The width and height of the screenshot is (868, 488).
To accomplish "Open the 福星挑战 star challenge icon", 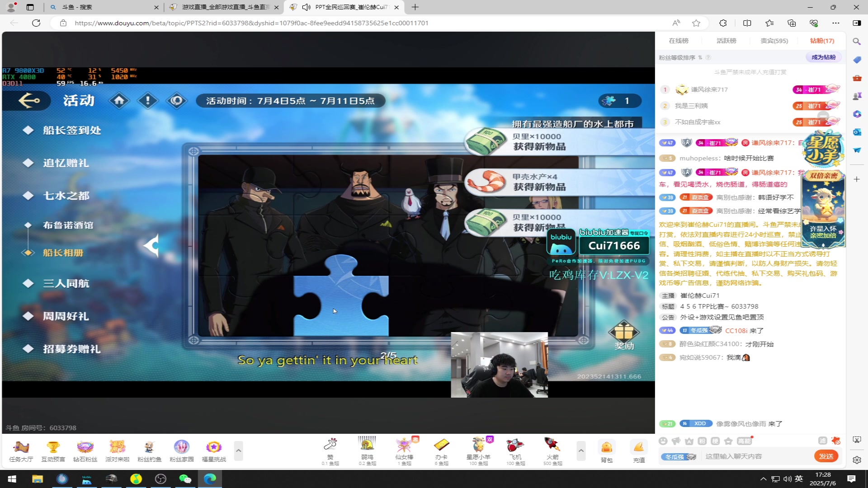I will point(213,451).
